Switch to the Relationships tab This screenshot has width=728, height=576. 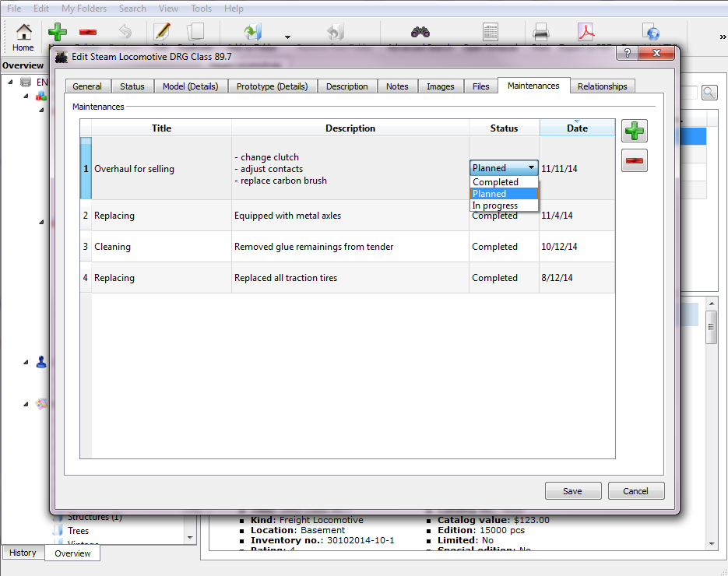(x=602, y=86)
